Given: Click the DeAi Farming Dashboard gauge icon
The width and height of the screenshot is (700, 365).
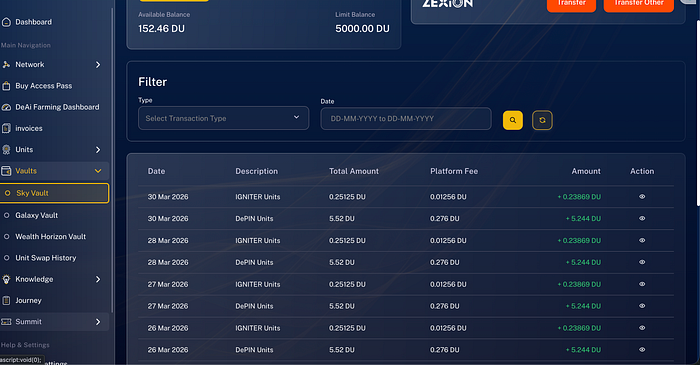Looking at the screenshot, I should [6, 107].
